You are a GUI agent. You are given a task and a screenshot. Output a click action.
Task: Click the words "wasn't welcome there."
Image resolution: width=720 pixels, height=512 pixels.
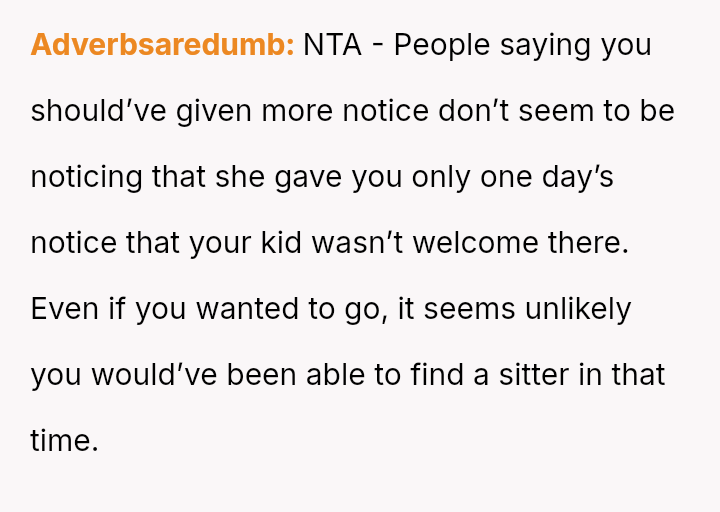470,243
